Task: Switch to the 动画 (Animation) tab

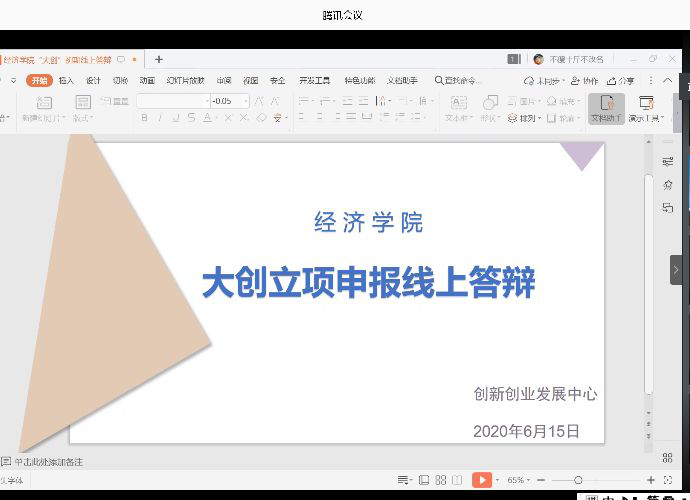Action: pos(147,80)
